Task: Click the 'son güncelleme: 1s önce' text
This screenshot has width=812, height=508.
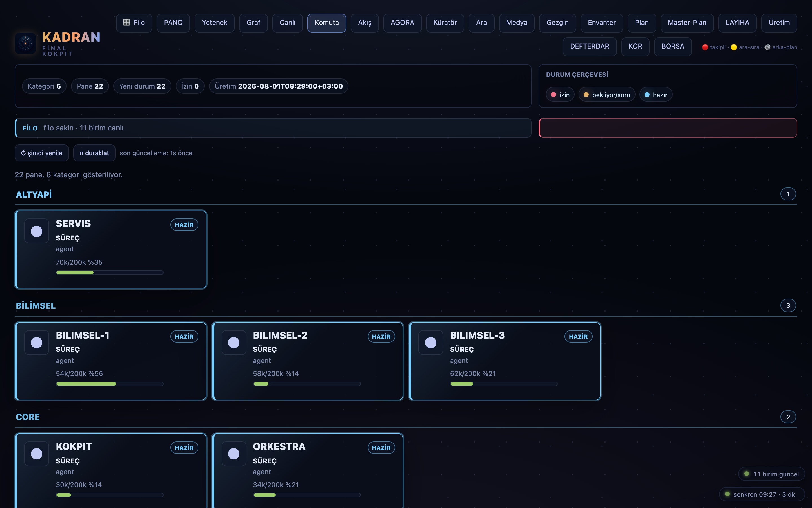Action: pos(156,153)
